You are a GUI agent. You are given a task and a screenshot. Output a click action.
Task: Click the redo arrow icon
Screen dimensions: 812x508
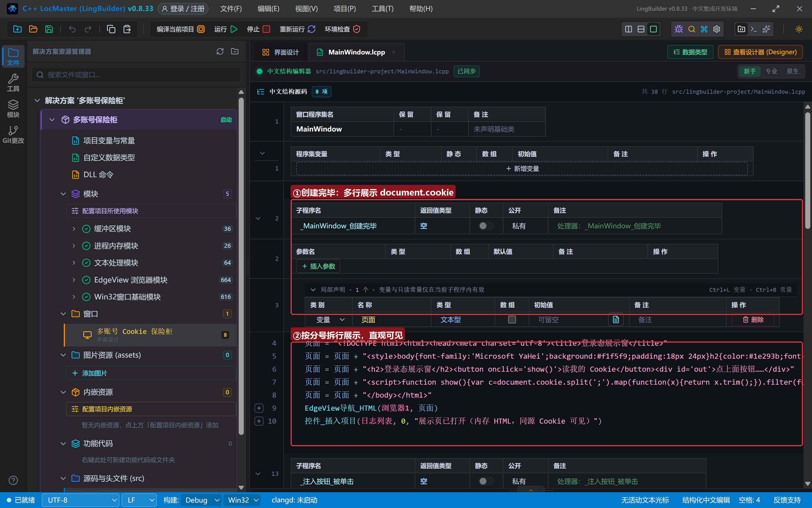[x=88, y=29]
